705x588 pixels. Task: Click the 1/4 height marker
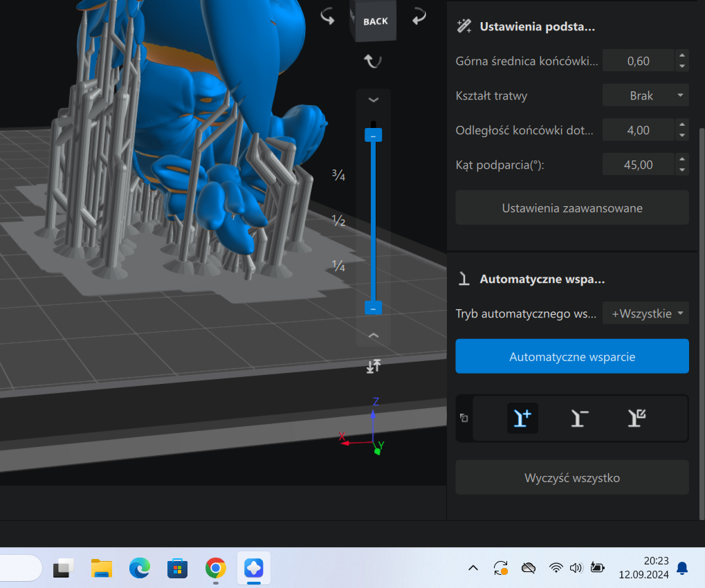pos(338,266)
